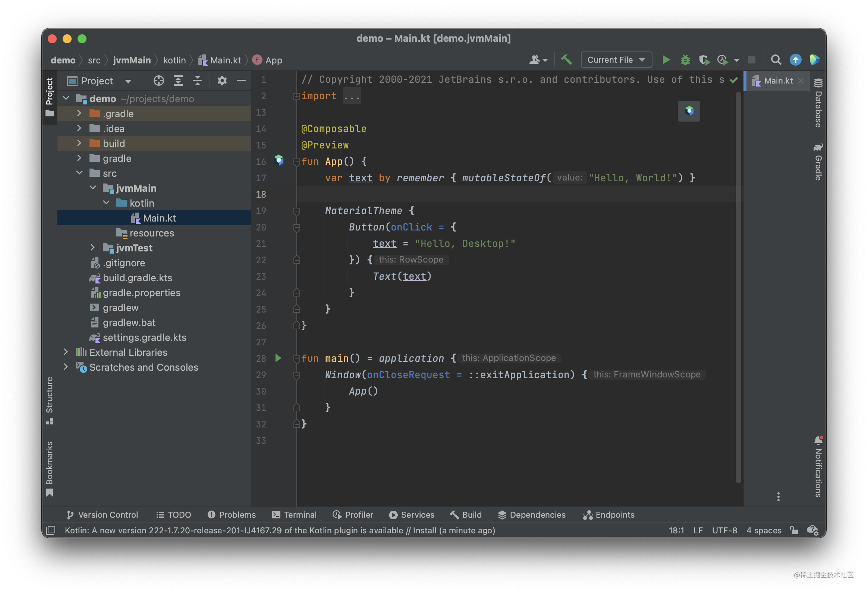Collapse the jvmMain folder
Screen dimensions: 868x593
pyautogui.click(x=93, y=188)
